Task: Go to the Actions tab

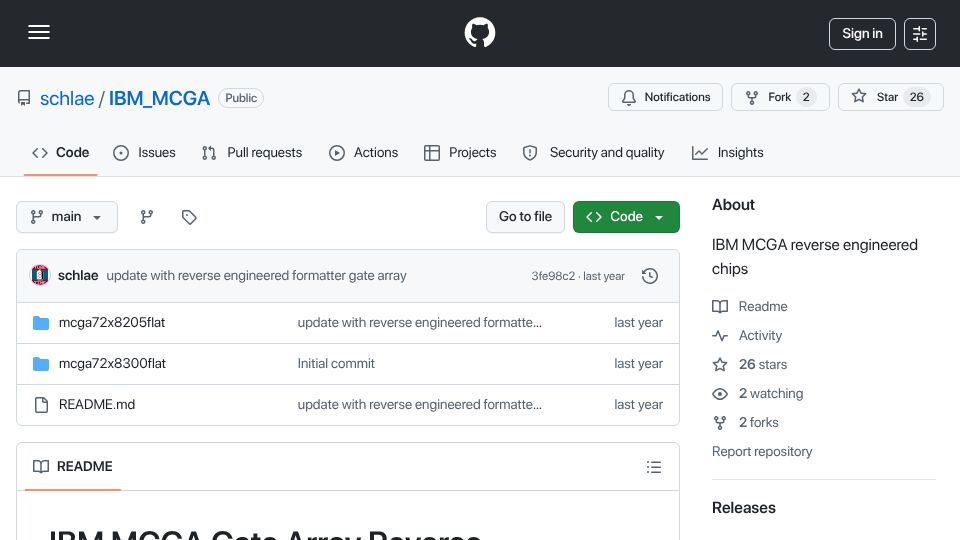Action: (364, 152)
